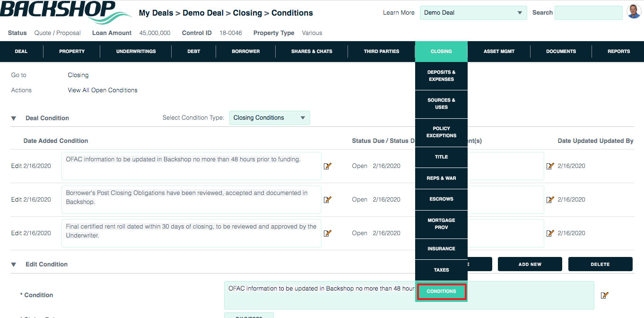Open the Debt menu
This screenshot has height=318, width=644.
click(194, 52)
